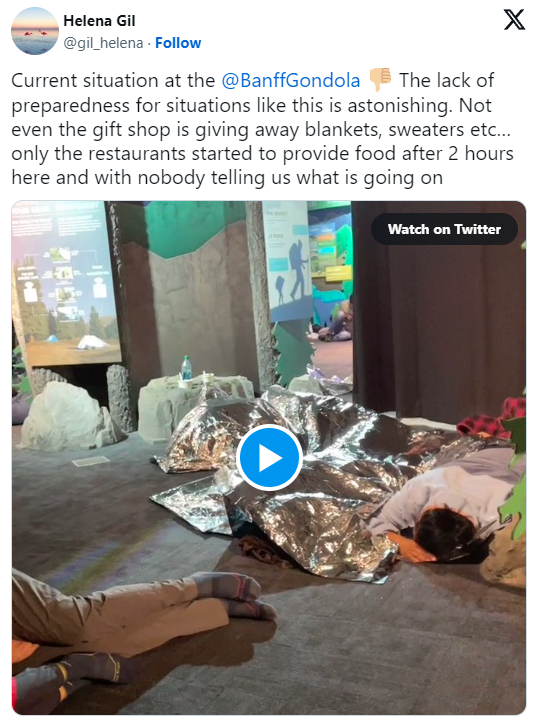Click the Watch on Twitter button
This screenshot has height=716, width=536.
point(444,229)
